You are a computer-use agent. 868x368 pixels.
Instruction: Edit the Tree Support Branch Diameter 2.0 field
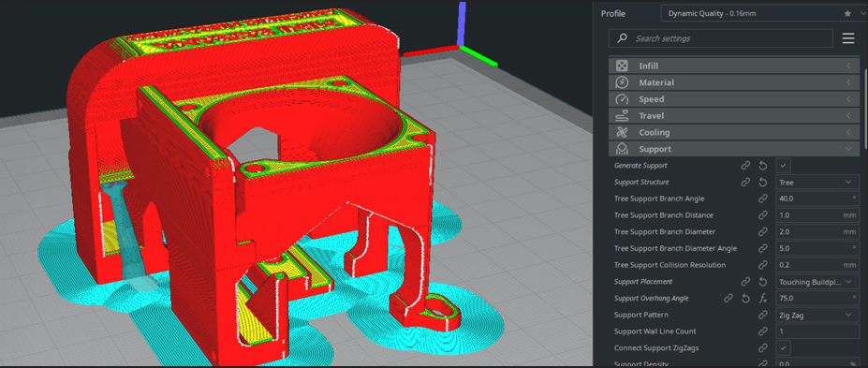click(817, 232)
